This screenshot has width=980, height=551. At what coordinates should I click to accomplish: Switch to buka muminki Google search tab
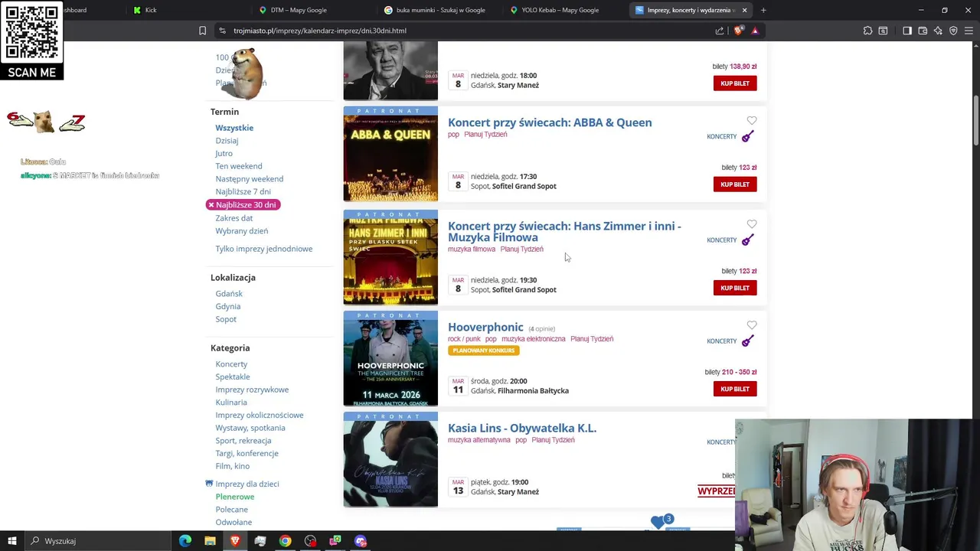[x=435, y=10]
